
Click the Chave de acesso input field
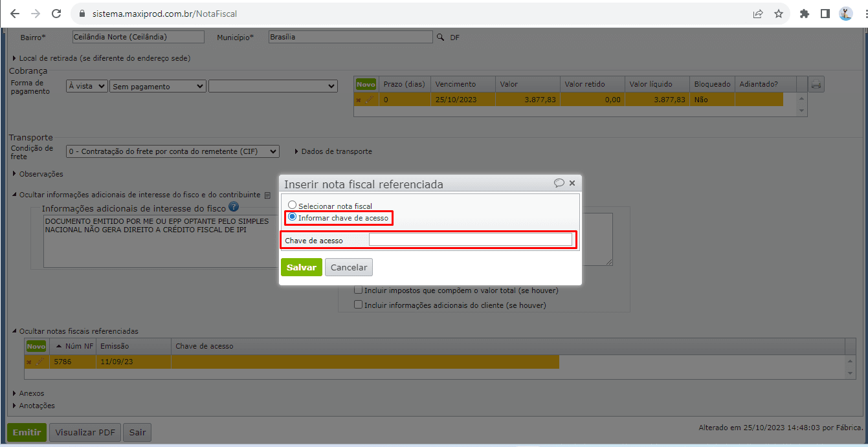(x=471, y=240)
